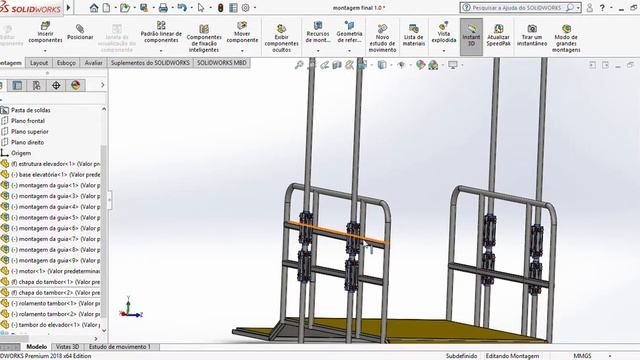Viewport: 640px width, 360px height.
Task: Click the Home icon in quick access toolbar
Action: click(94, 8)
